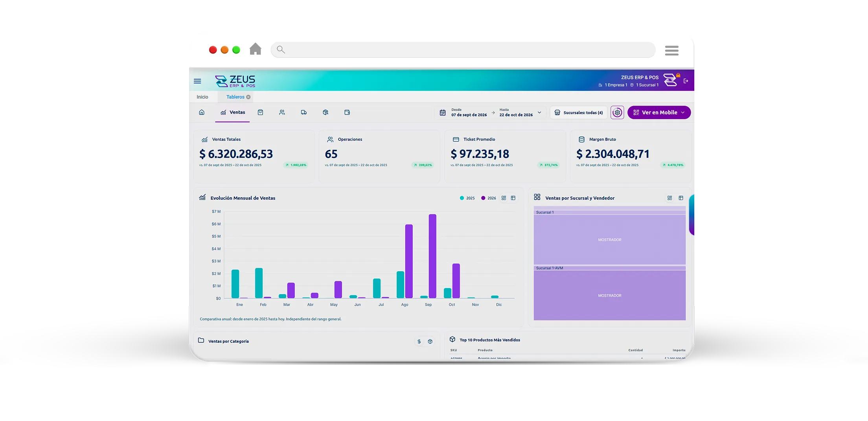Open the ZEUS profile logo with lock

[x=671, y=80]
